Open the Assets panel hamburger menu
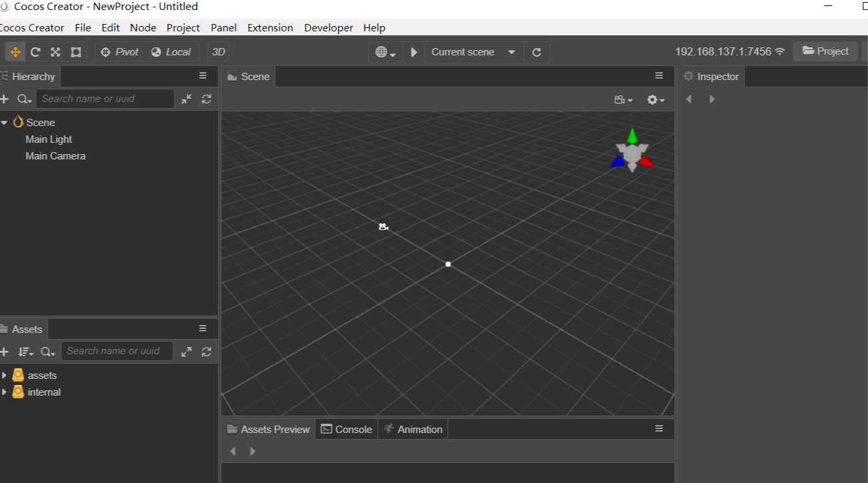 (203, 328)
